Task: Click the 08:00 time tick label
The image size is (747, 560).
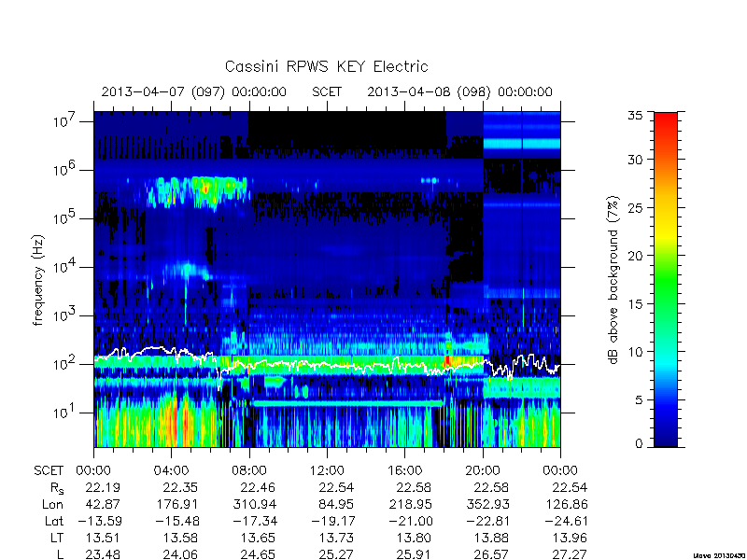Action: tap(249, 471)
